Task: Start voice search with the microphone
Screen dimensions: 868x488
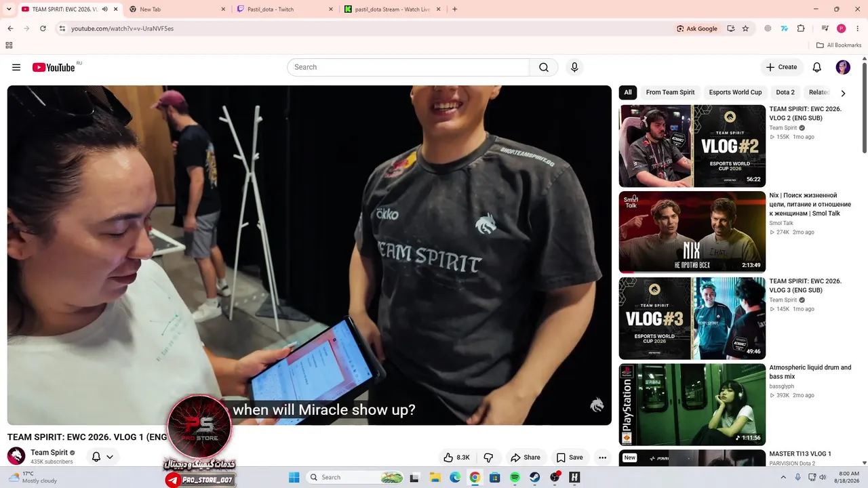Action: 574,67
